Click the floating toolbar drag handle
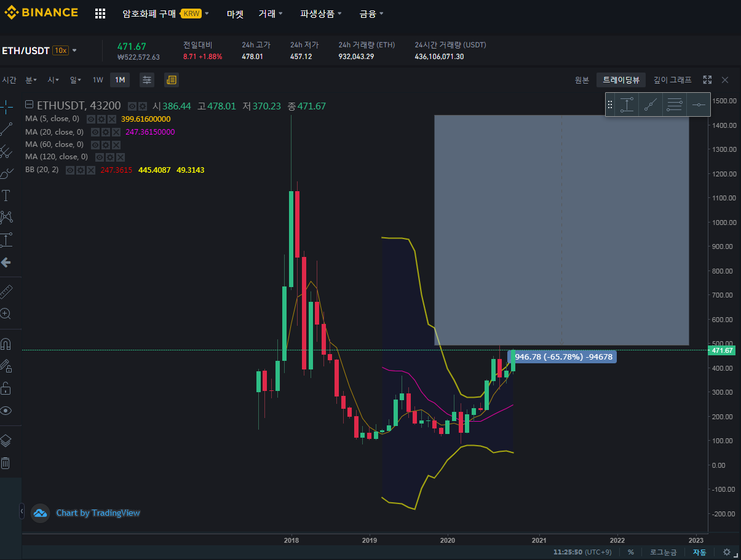741x560 pixels. [x=610, y=105]
